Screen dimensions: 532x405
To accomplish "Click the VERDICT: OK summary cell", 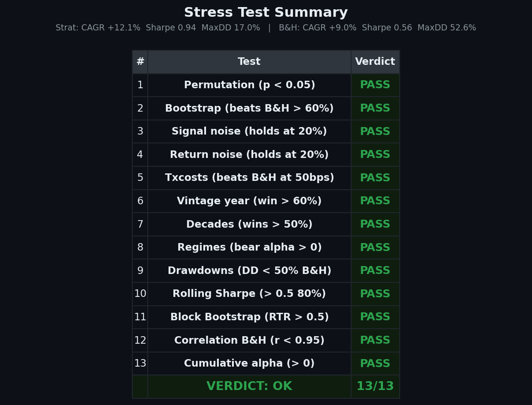I will click(x=249, y=386).
